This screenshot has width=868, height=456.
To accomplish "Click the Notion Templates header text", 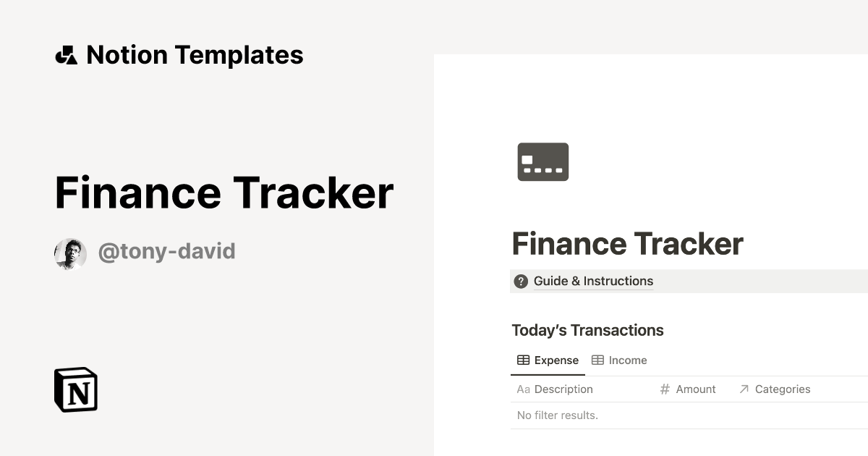I will click(195, 55).
